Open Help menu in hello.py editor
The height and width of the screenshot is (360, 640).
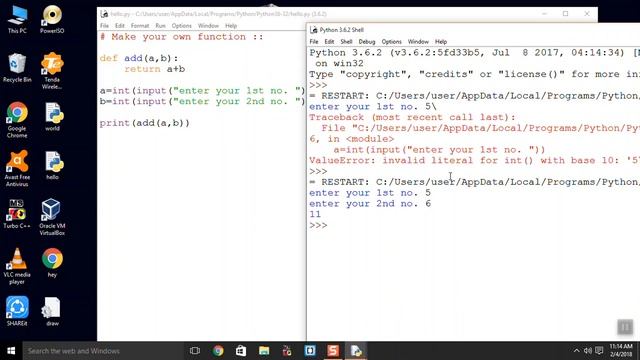point(231,26)
